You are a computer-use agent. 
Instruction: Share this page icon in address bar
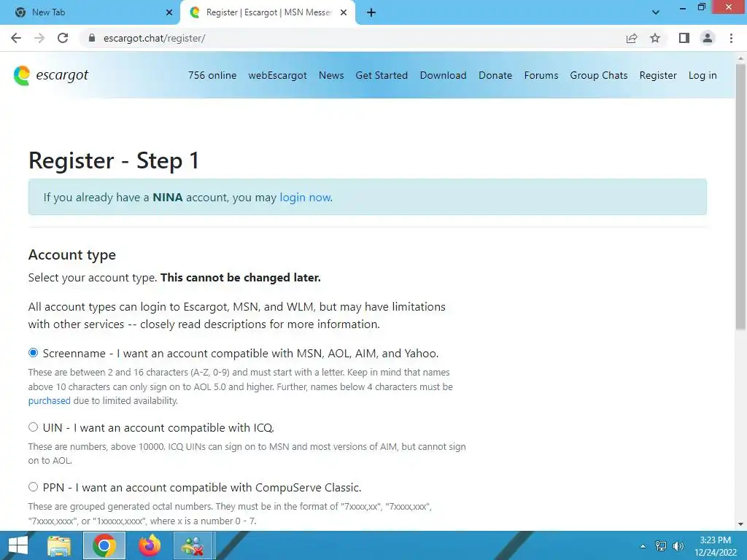coord(632,38)
